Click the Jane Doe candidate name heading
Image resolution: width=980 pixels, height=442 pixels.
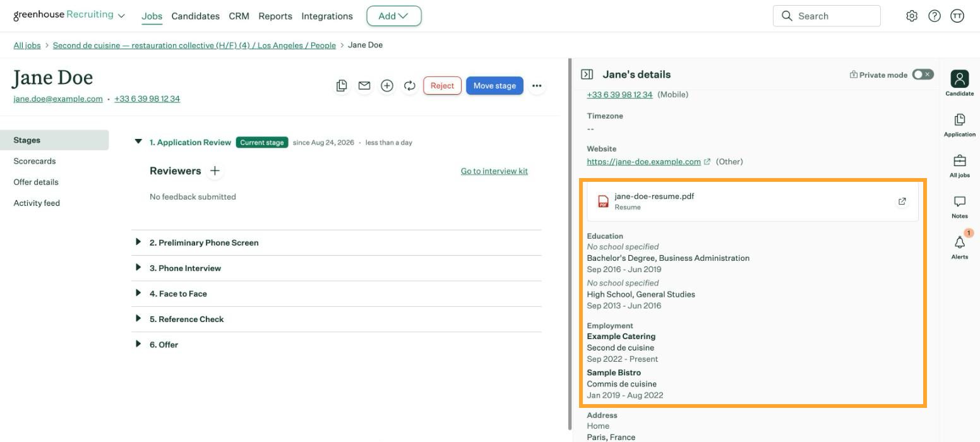[53, 77]
